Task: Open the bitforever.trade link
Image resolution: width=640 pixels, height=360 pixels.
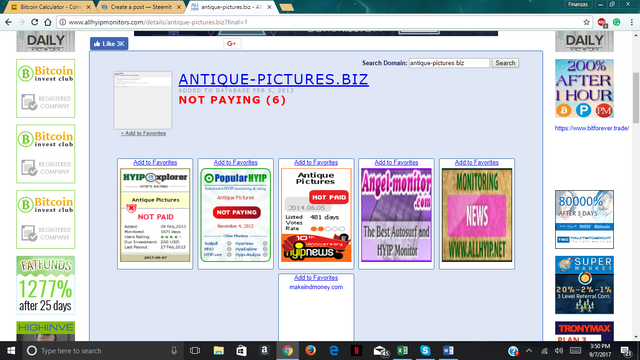Action: [591, 128]
